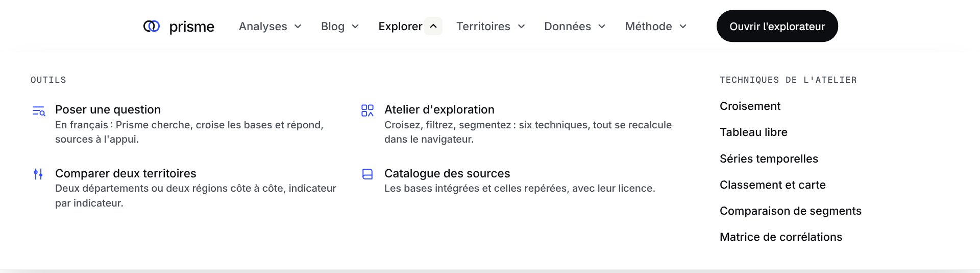Viewport: 980px width, 273px height.
Task: Click the description starting 'En français : Prisme cherche'
Action: (x=189, y=132)
